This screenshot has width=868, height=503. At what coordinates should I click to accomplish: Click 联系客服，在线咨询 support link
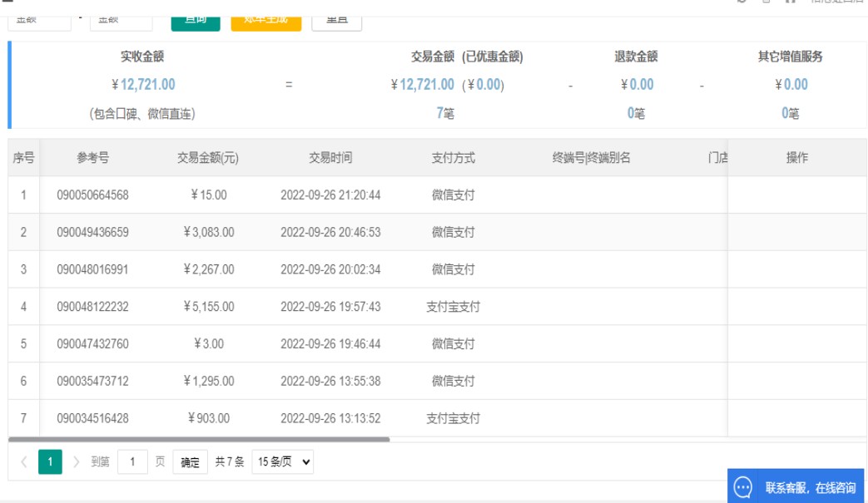[810, 487]
